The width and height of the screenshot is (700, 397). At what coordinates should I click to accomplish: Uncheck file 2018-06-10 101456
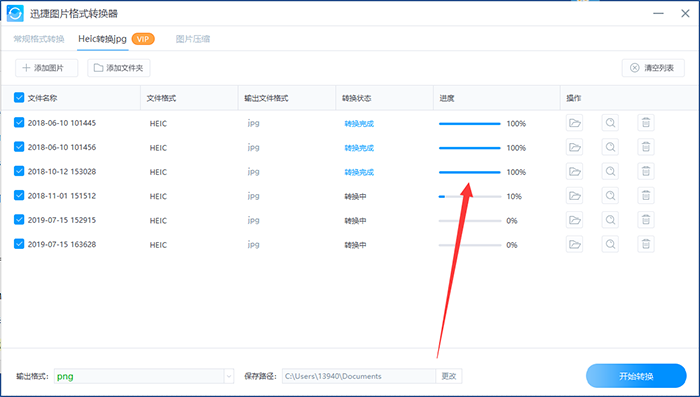click(19, 146)
